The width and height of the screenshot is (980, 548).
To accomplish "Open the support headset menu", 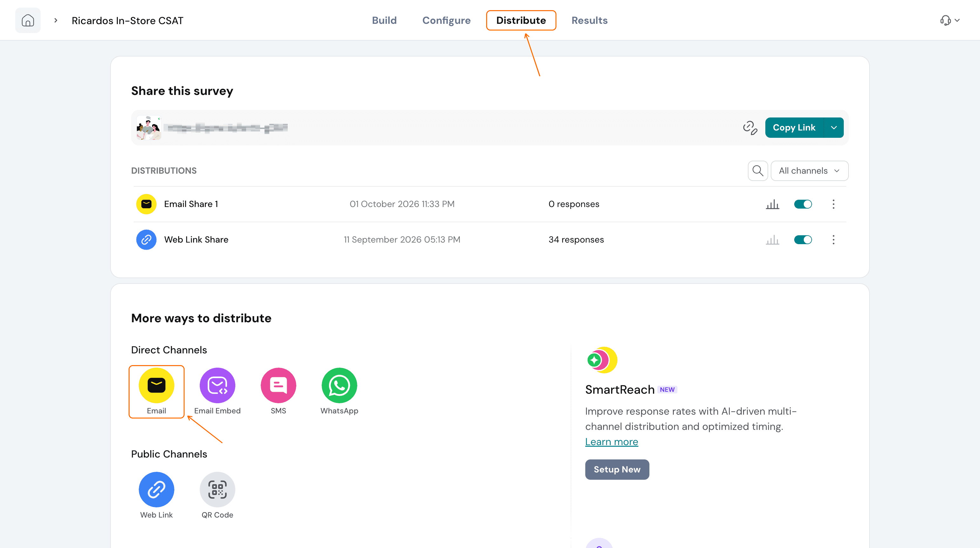I will tap(949, 21).
